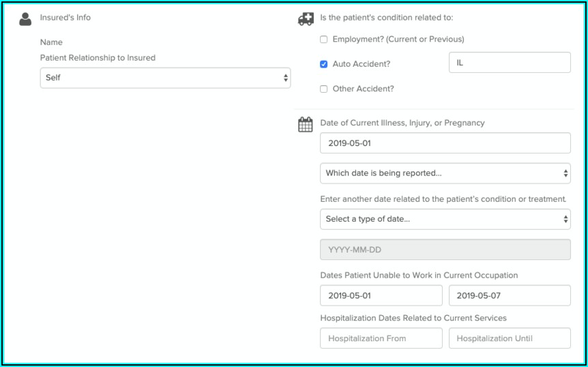Click the disabled YYYY-MM-DD date field
588x367 pixels.
(445, 250)
